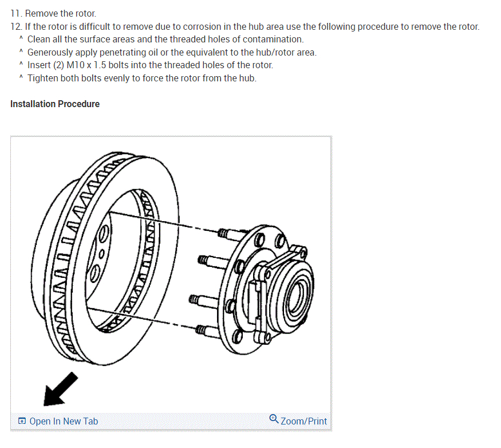Click step 11 Remove the rotor text
The height and width of the screenshot is (448, 501).
coord(53,13)
